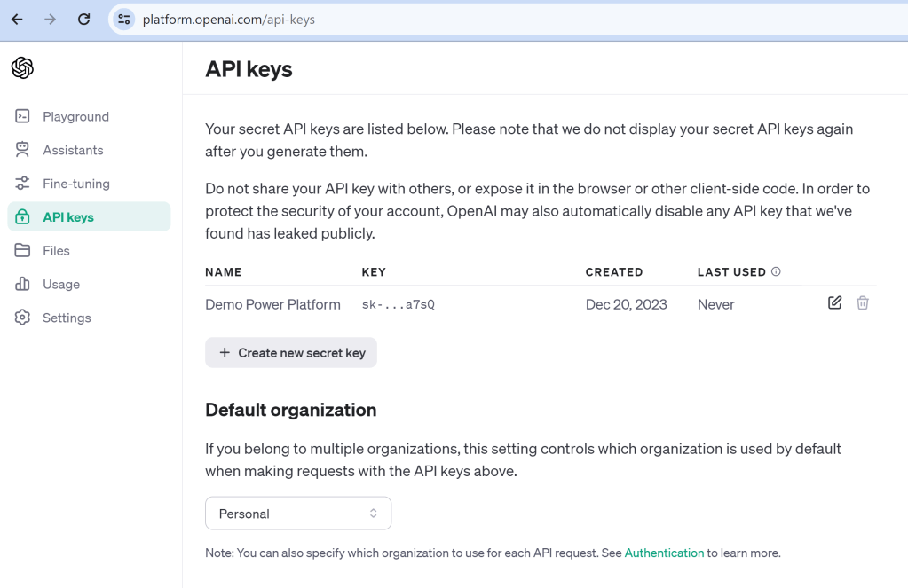Show the Last Used info tooltip icon

tap(776, 272)
